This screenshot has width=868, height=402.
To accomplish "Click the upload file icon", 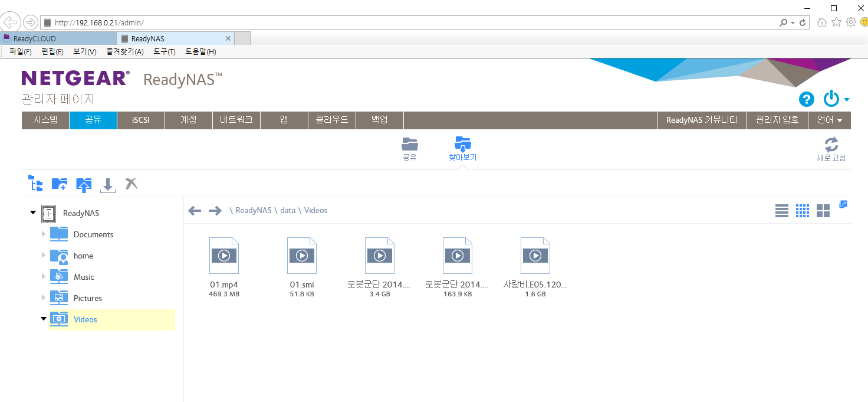I will 84,185.
